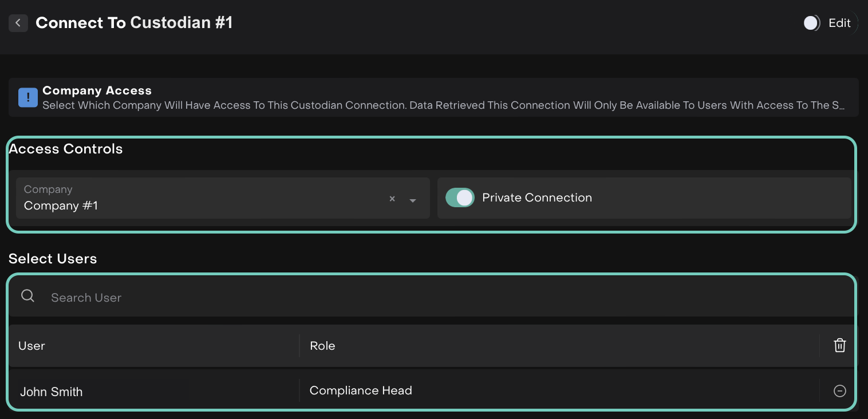Click the Select Users section heading
This screenshot has height=419, width=868.
click(x=53, y=259)
